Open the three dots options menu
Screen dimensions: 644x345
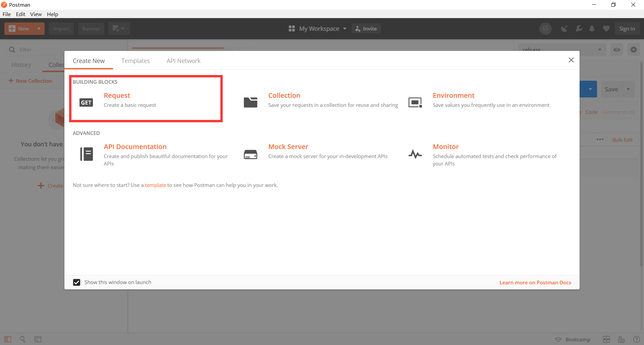point(600,139)
